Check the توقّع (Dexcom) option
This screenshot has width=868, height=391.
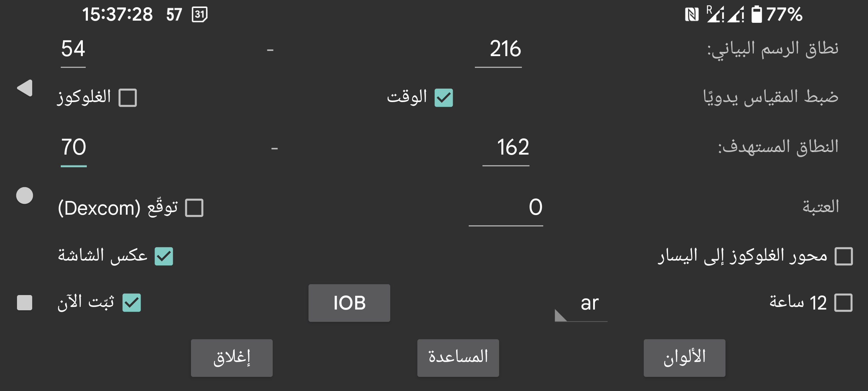[x=194, y=207]
